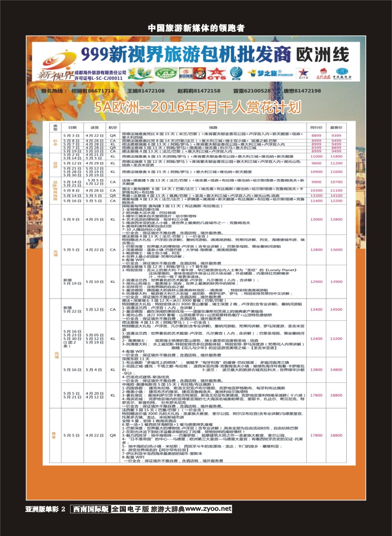The width and height of the screenshot is (392, 536).
Task: Click the price 13400
Action: click(316, 309)
